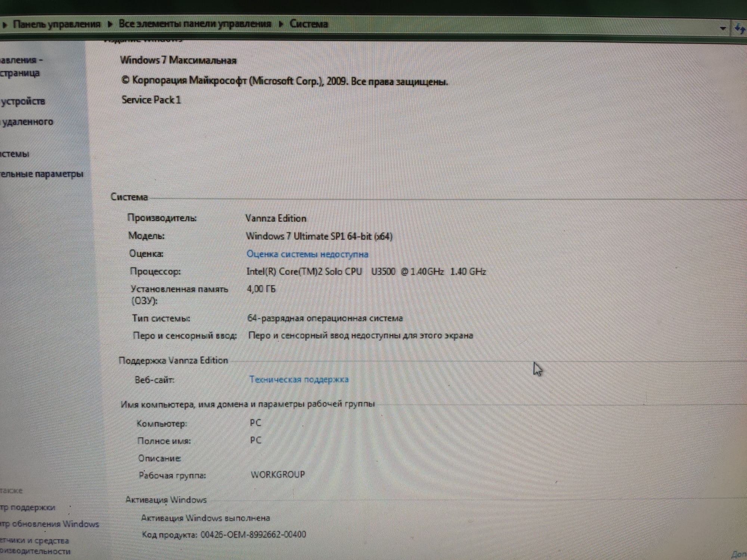Image resolution: width=747 pixels, height=560 pixels.
Task: Open the sidebar link ending in устройств
Action: pos(22,101)
